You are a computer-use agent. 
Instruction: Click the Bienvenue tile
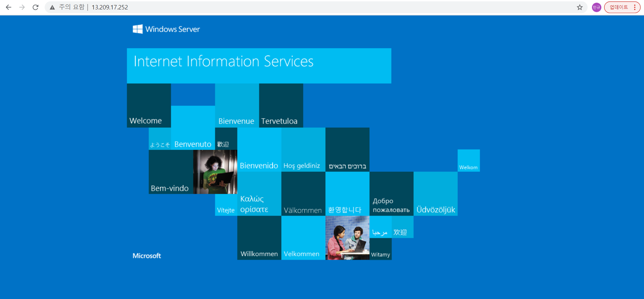pos(237,105)
